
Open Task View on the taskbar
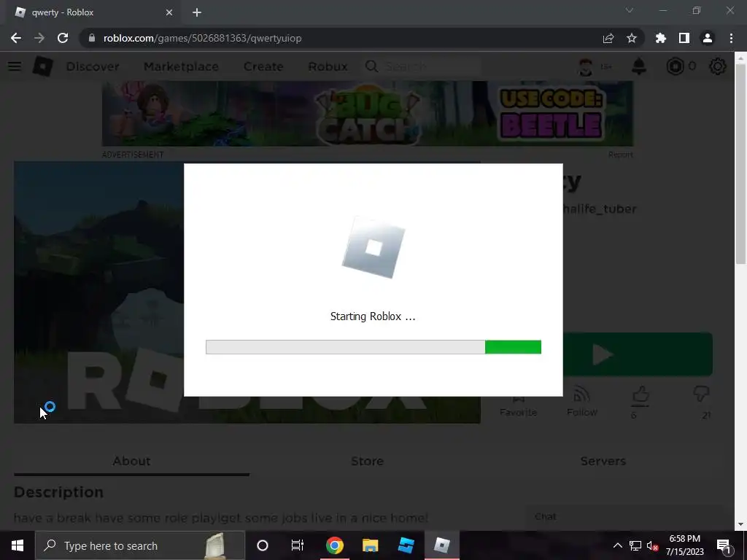click(298, 545)
